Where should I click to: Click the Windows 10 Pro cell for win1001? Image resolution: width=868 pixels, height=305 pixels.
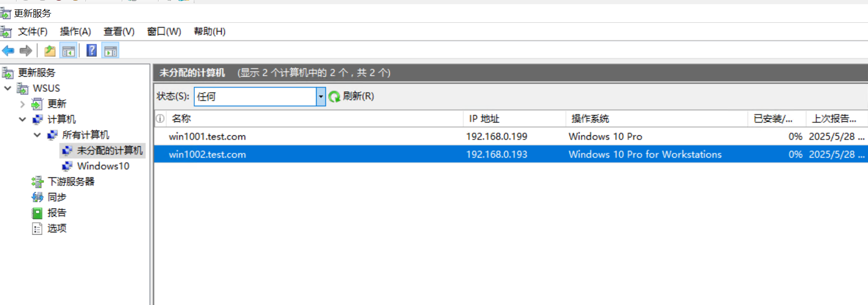605,136
